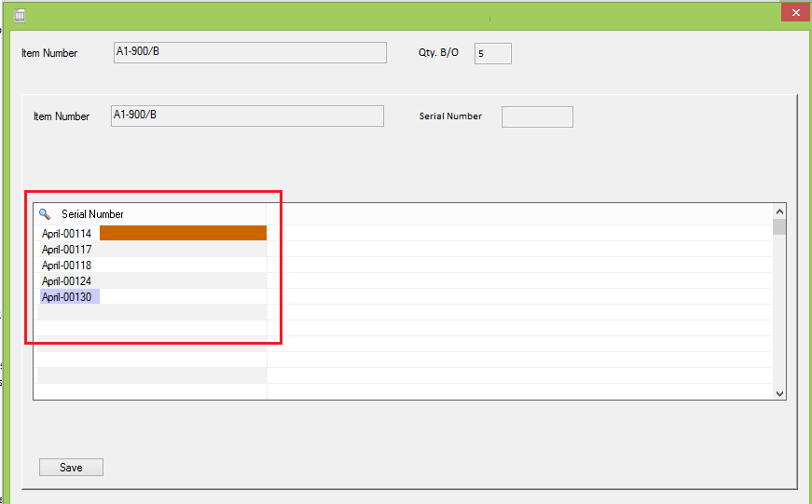Image resolution: width=812 pixels, height=504 pixels.
Task: Click the orange highlighted cell
Action: point(183,233)
